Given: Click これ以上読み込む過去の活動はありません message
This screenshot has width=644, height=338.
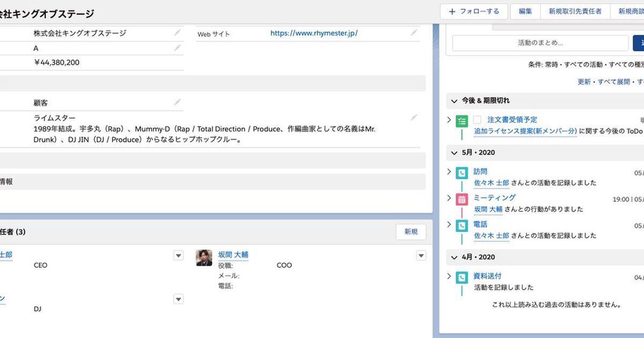Looking at the screenshot, I should (557, 305).
